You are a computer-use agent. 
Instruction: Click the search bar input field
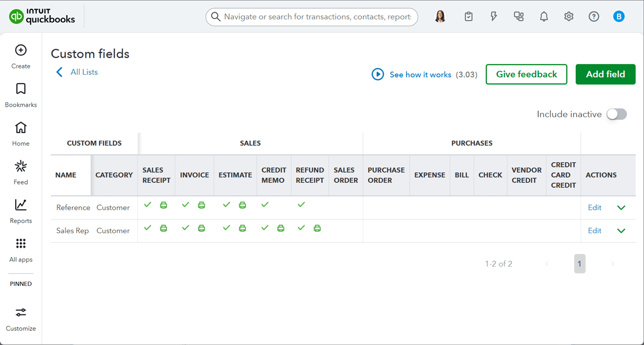[317, 17]
